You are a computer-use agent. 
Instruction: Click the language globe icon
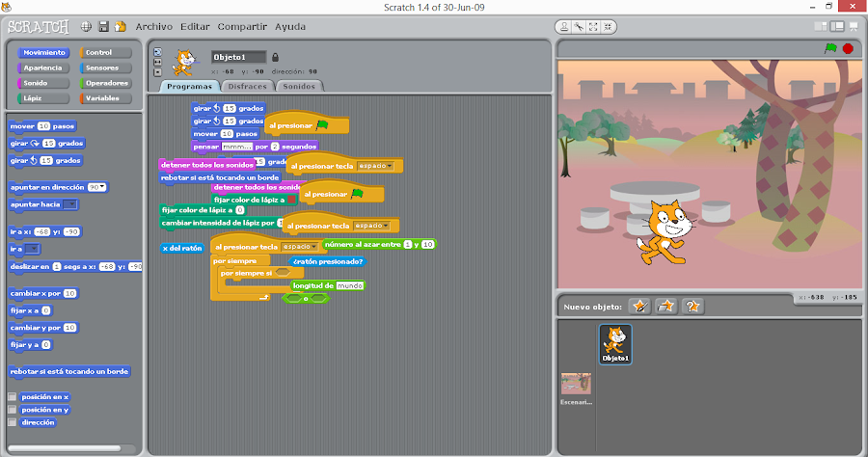coord(86,26)
